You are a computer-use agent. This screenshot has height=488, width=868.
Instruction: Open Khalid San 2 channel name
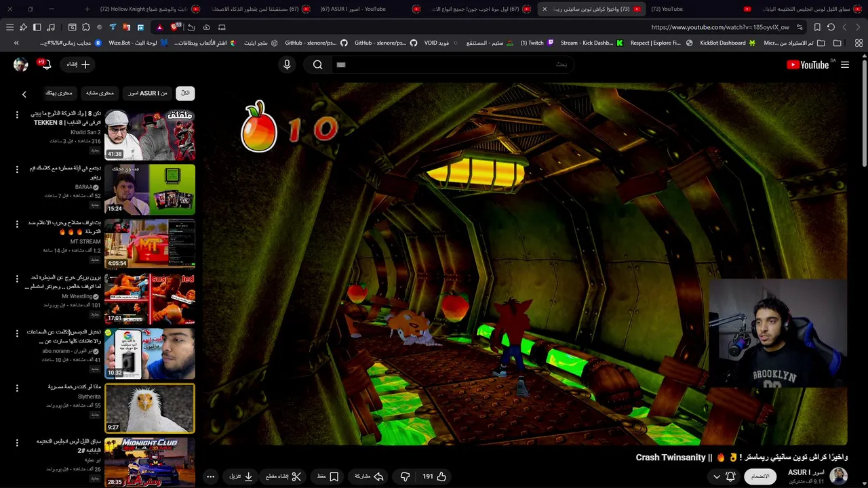[x=85, y=132]
